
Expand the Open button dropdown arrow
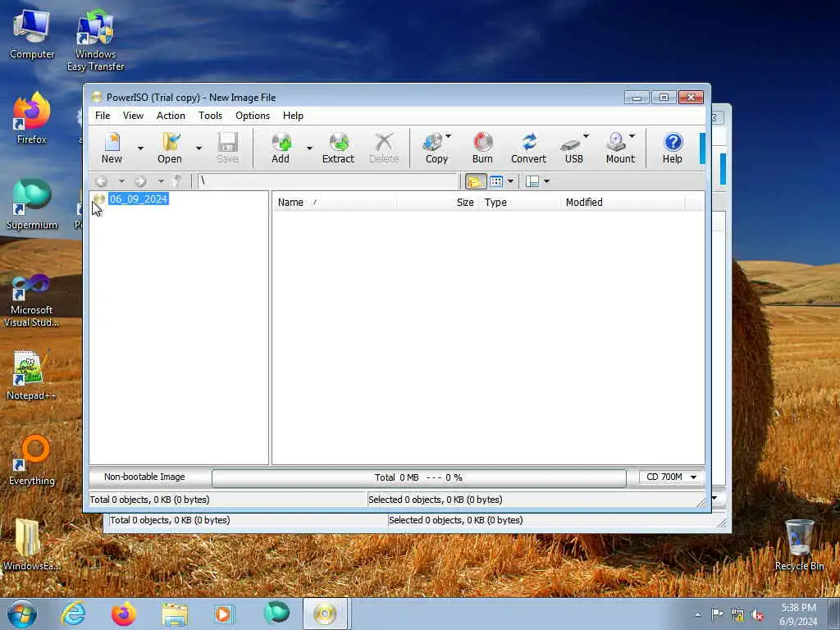[199, 148]
